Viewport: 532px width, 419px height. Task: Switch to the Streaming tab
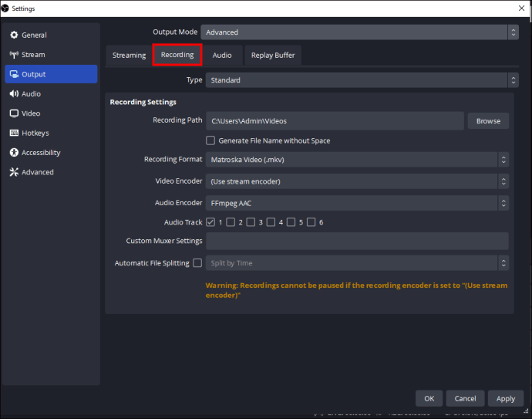129,55
